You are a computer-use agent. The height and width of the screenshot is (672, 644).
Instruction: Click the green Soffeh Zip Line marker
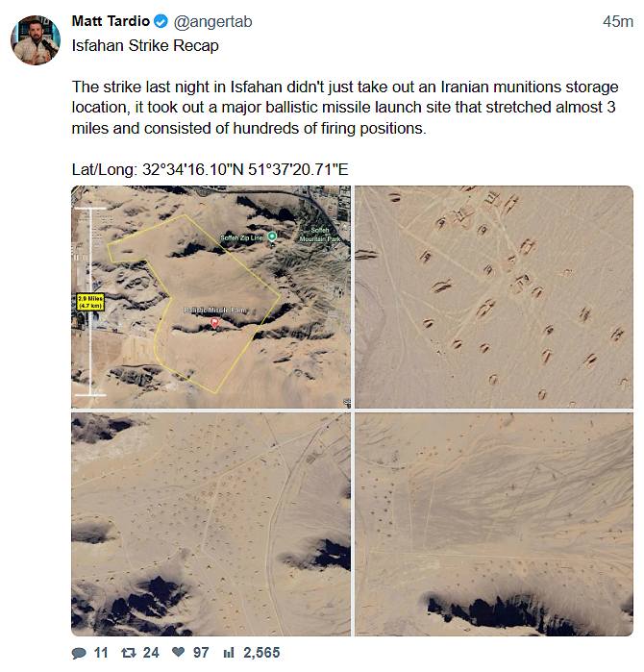pos(272,236)
